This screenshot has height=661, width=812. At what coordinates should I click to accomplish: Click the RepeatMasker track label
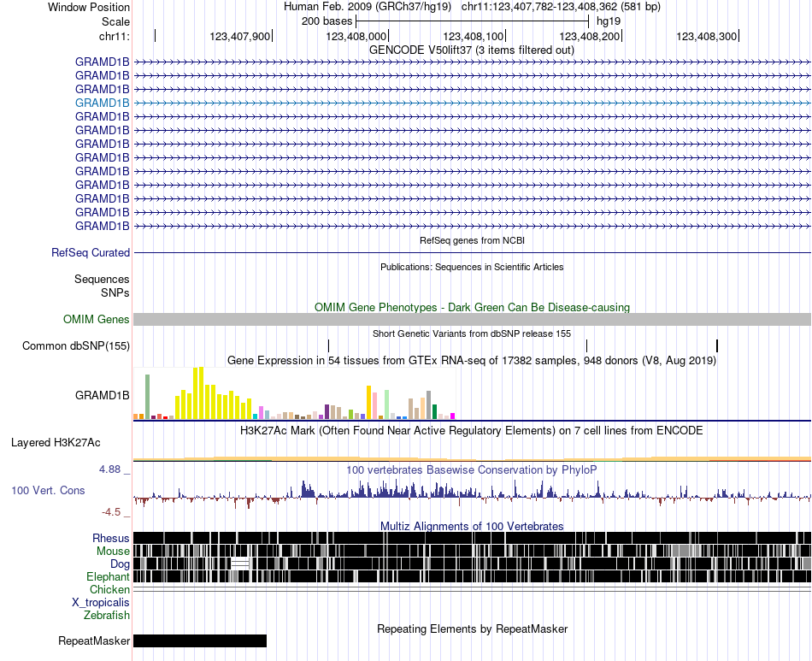coord(94,641)
